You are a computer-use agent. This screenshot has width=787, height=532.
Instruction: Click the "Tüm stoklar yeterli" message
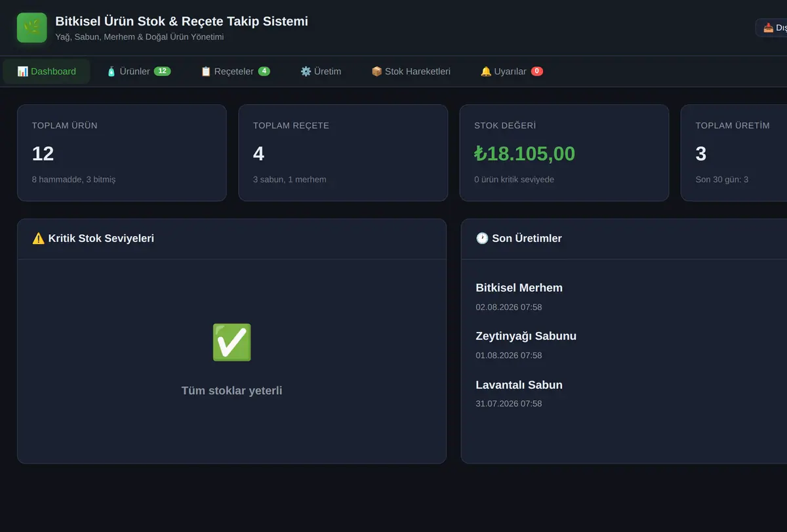(x=232, y=391)
